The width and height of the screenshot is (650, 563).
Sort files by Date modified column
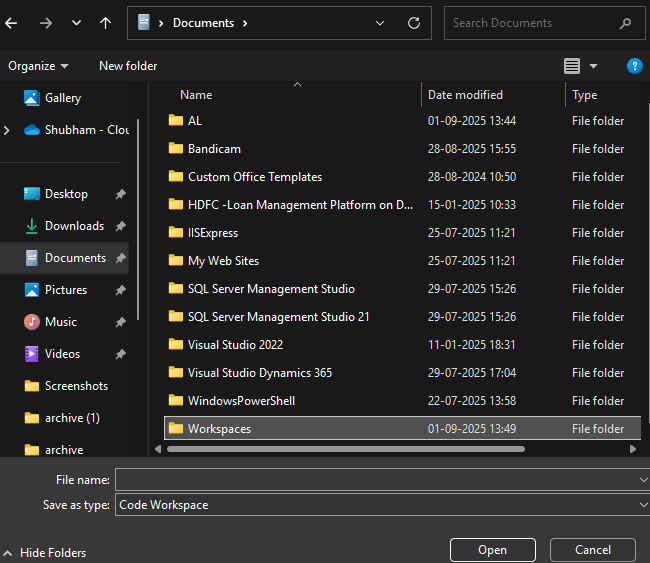coord(465,95)
